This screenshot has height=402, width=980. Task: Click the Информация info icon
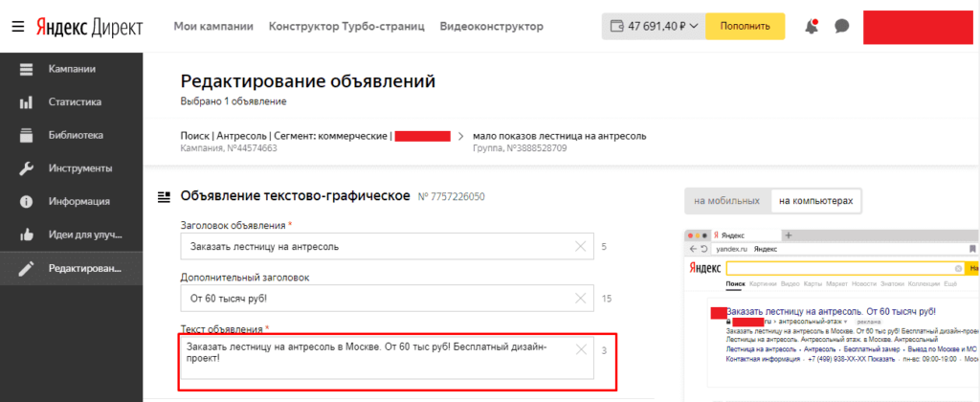pyautogui.click(x=26, y=202)
